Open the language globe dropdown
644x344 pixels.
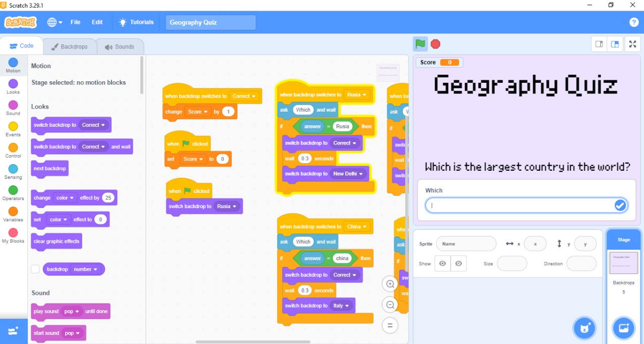tap(55, 22)
